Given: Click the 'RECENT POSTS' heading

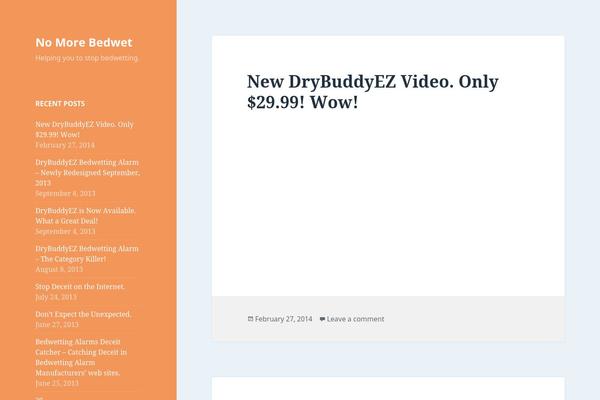Looking at the screenshot, I should 60,104.
